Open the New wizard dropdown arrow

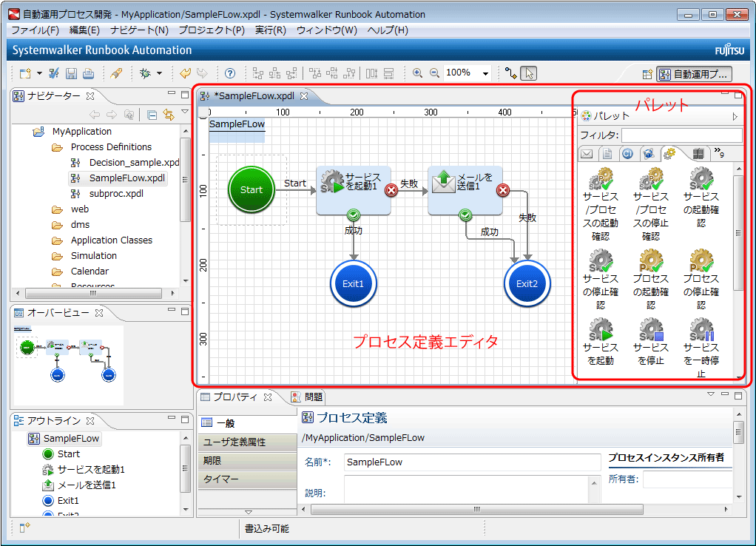[39, 73]
